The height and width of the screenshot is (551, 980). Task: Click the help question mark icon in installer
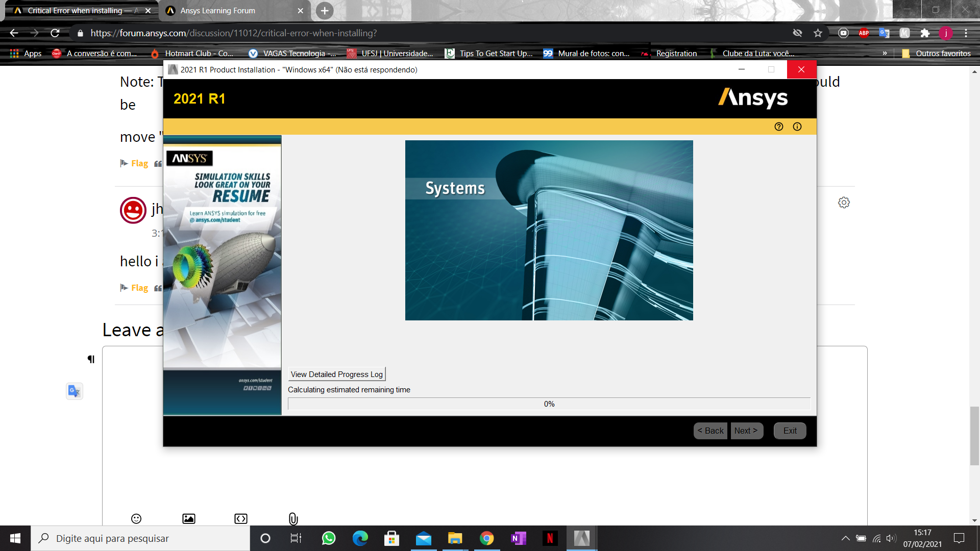(778, 127)
